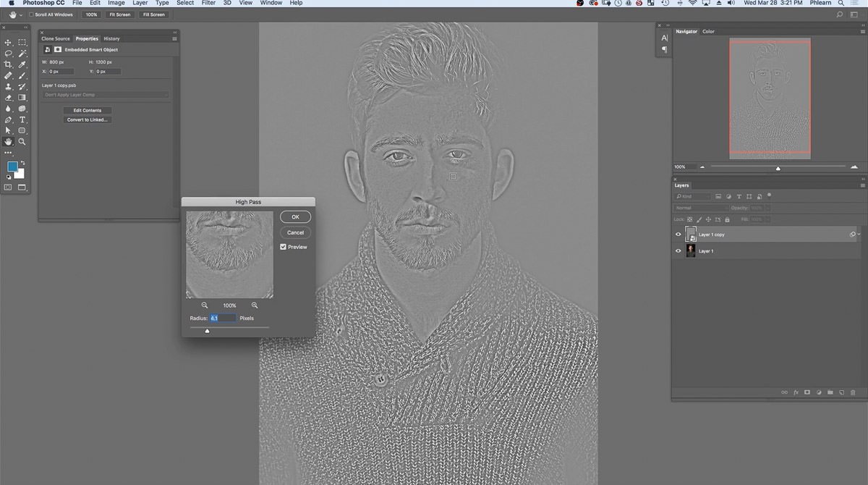The image size is (868, 485).
Task: Switch to the Color tab
Action: tap(708, 31)
